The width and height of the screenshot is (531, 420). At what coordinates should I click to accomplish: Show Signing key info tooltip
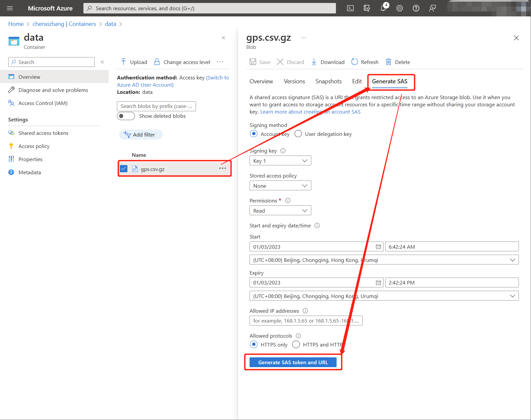pyautogui.click(x=283, y=151)
